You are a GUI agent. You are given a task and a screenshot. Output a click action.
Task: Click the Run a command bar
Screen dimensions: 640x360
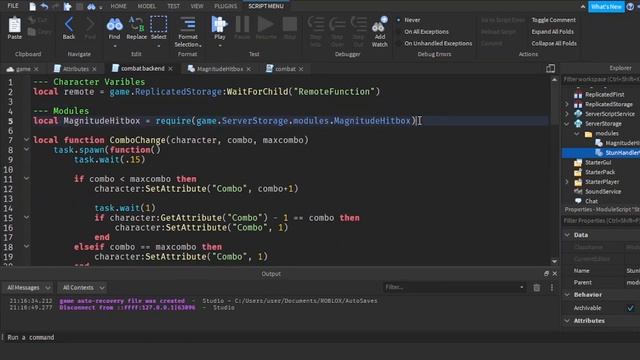[279, 337]
